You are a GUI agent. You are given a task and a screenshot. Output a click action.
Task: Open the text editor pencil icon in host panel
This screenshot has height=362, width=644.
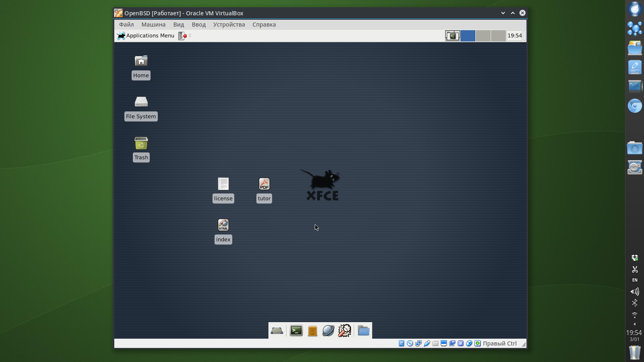coord(635,67)
